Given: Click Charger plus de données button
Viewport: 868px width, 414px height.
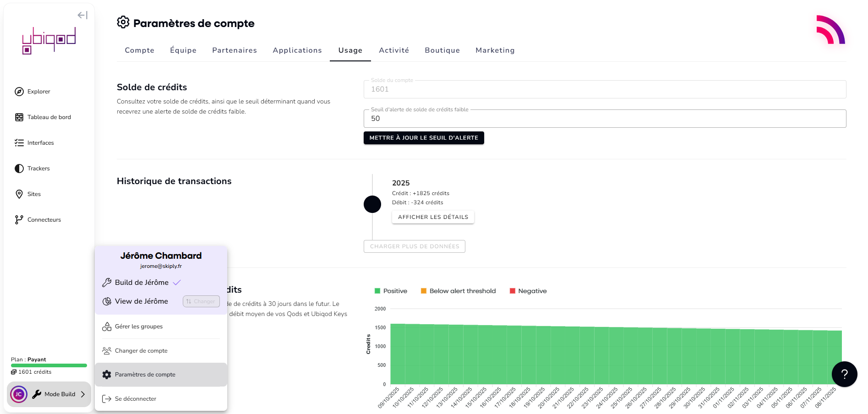Looking at the screenshot, I should [x=414, y=246].
